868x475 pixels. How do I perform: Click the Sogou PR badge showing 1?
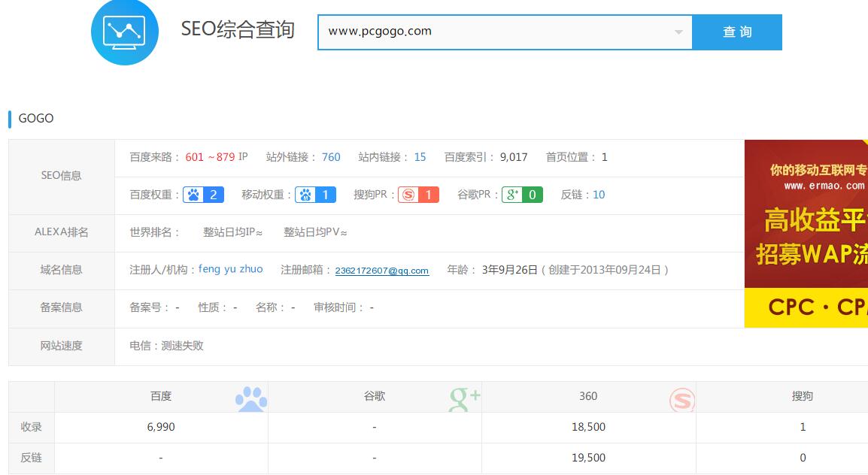click(418, 195)
